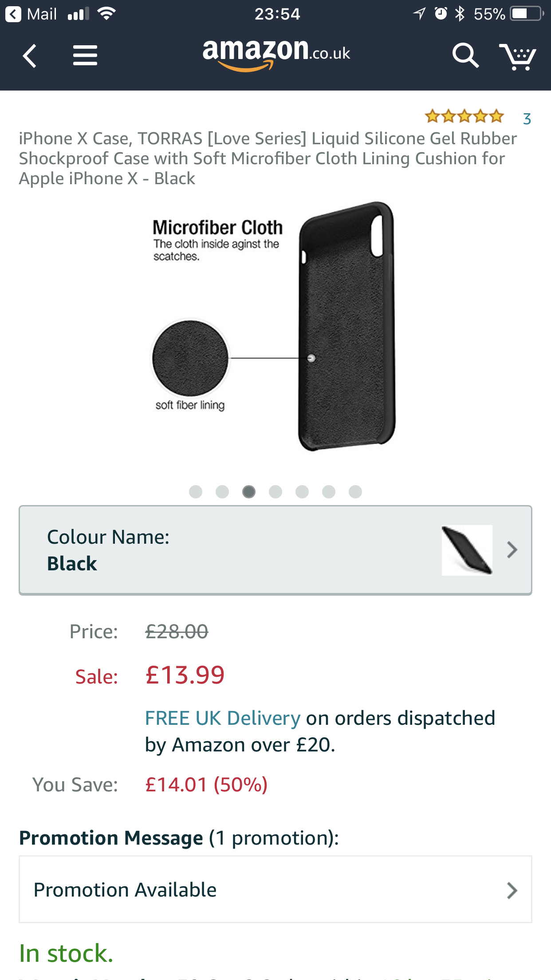
Task: Select the second image carousel dot
Action: pos(222,492)
